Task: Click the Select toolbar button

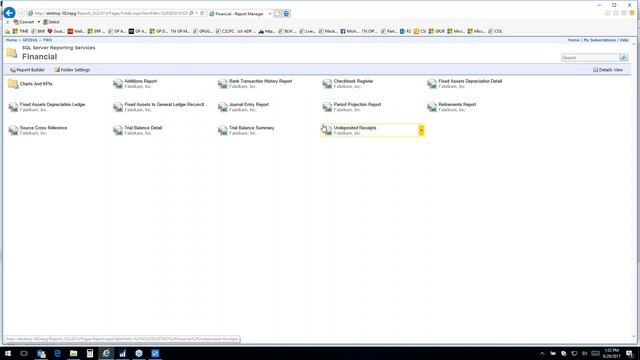Action: (51, 22)
